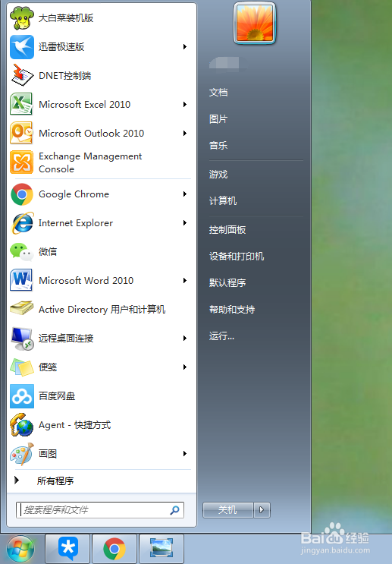Open the 运行... dialog
The image size is (392, 564).
(x=221, y=336)
